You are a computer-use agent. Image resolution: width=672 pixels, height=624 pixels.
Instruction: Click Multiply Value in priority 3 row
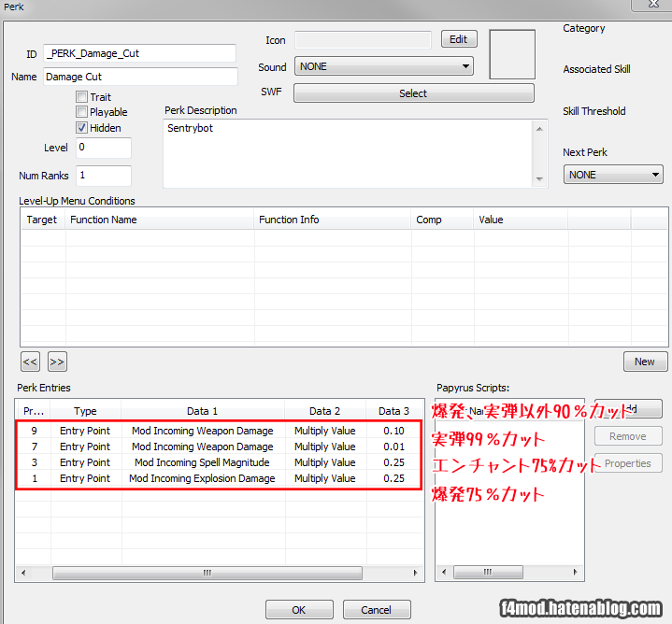(x=325, y=462)
